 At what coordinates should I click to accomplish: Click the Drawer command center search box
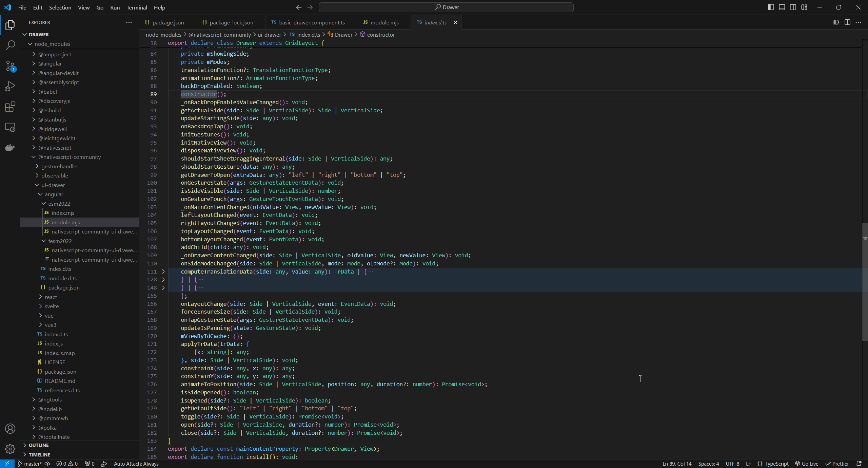(446, 7)
